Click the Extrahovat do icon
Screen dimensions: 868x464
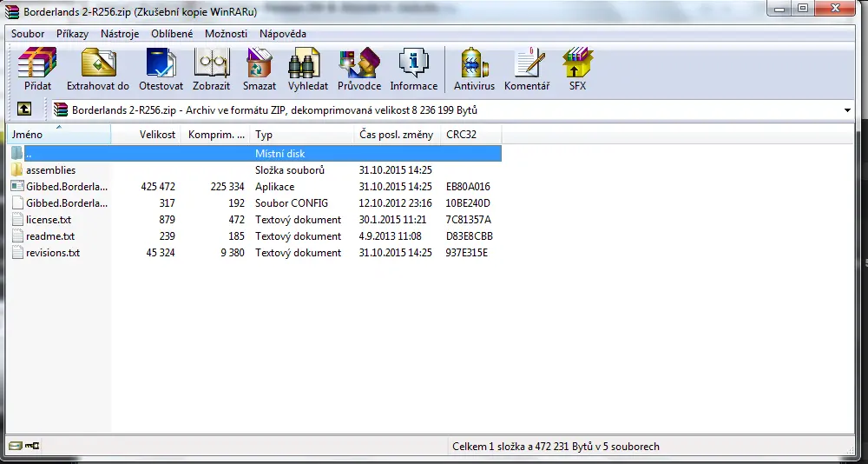(98, 69)
